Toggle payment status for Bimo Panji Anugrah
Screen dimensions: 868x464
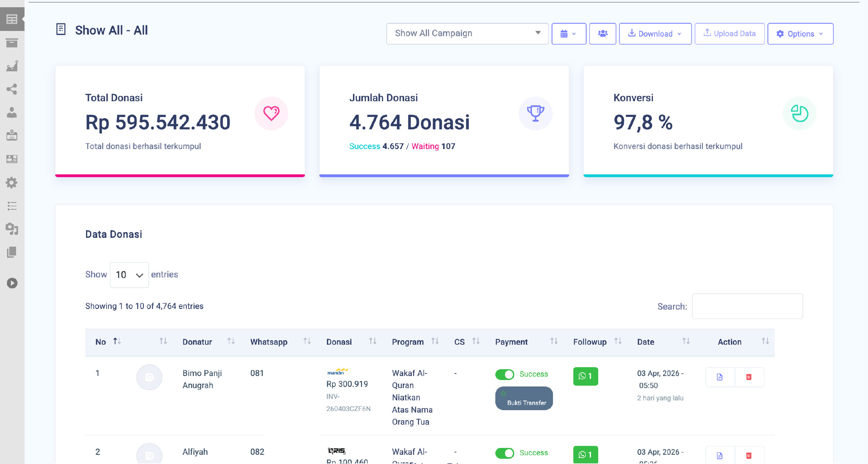click(505, 374)
